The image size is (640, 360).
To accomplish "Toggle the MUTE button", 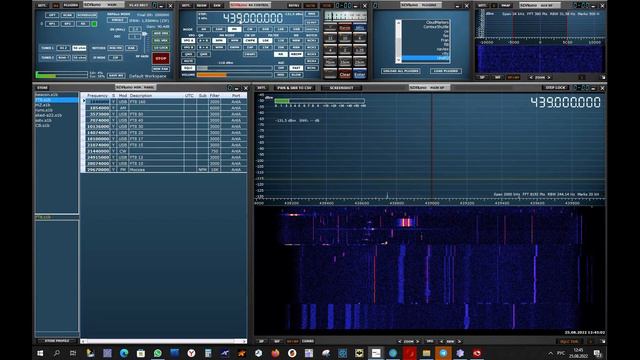I will pos(189,61).
